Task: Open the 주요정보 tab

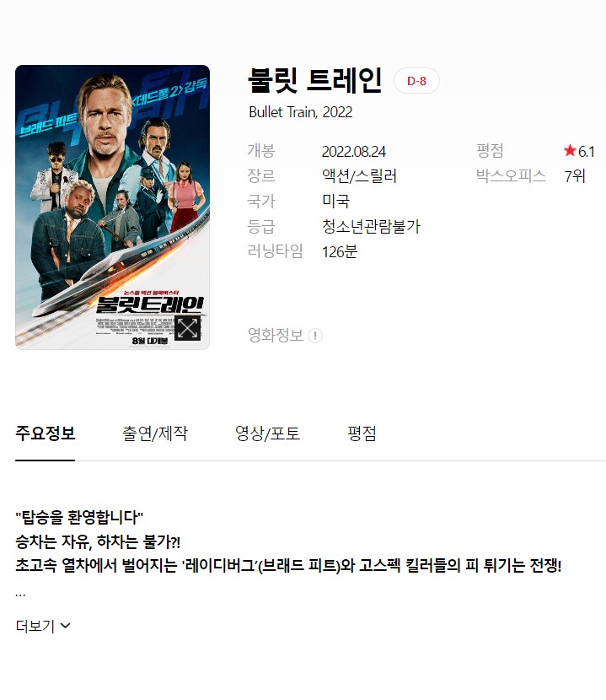Action: [x=45, y=433]
